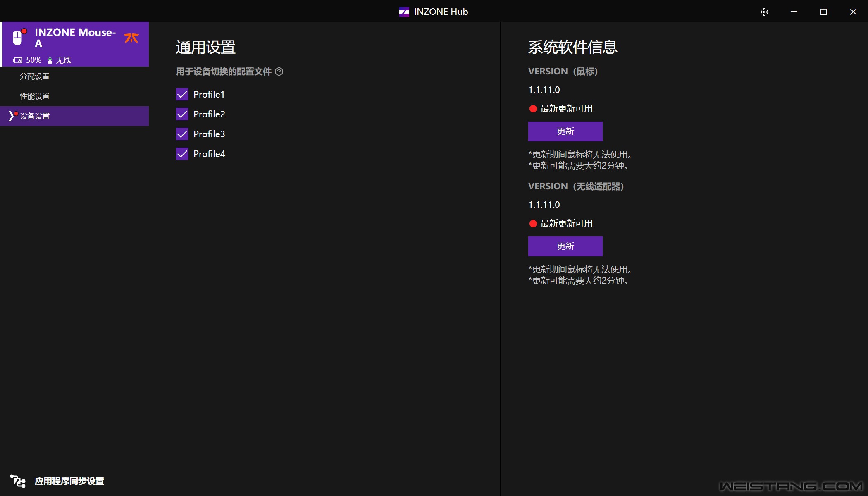Uncheck the Profile1 checkbox

182,94
